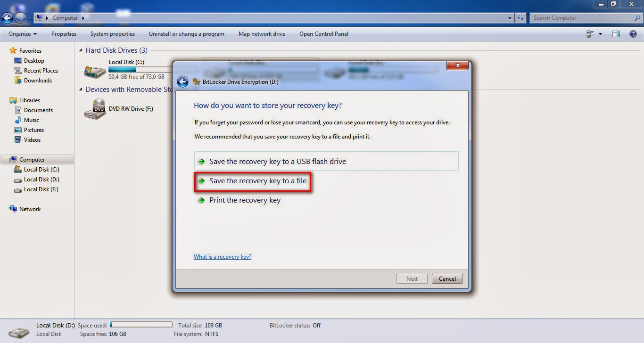The height and width of the screenshot is (343, 644).
Task: Click the Total size: 109 GB text
Action: pyautogui.click(x=200, y=326)
